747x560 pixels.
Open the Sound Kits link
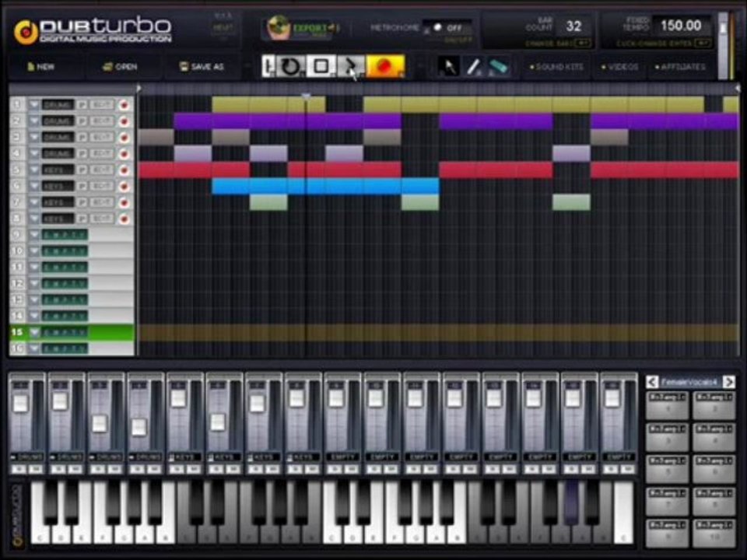[x=556, y=67]
